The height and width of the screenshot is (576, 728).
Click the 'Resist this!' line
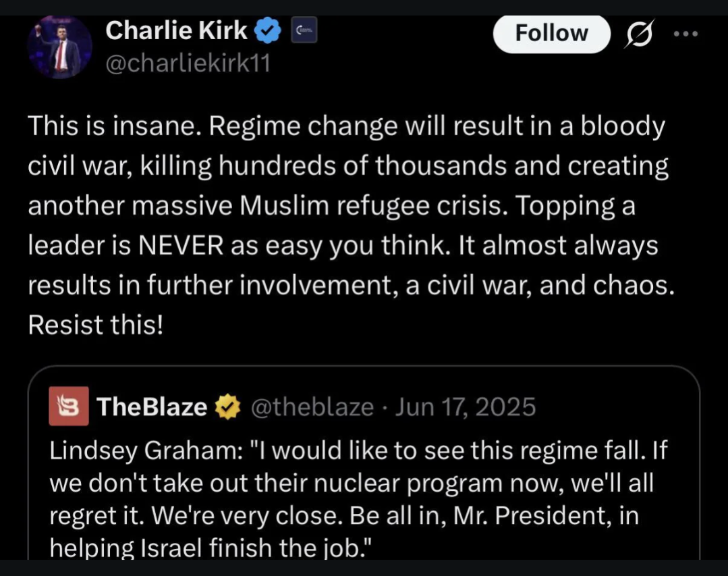pyautogui.click(x=95, y=325)
